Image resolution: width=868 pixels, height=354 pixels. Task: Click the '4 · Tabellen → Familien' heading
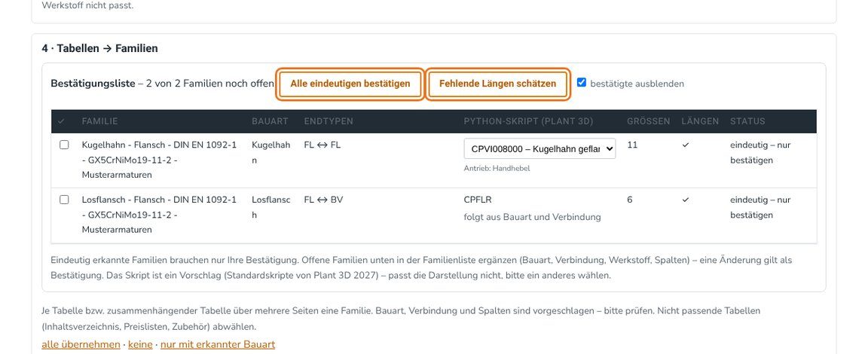[x=99, y=49]
